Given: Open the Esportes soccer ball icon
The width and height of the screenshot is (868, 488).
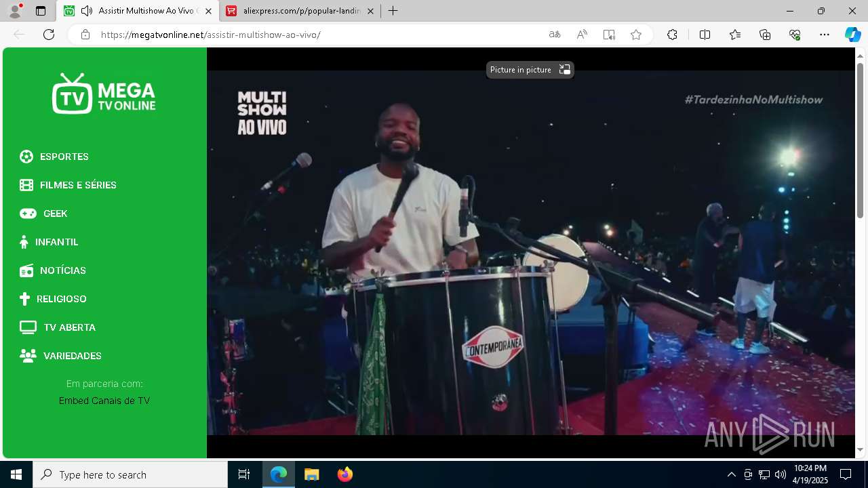Looking at the screenshot, I should (26, 157).
